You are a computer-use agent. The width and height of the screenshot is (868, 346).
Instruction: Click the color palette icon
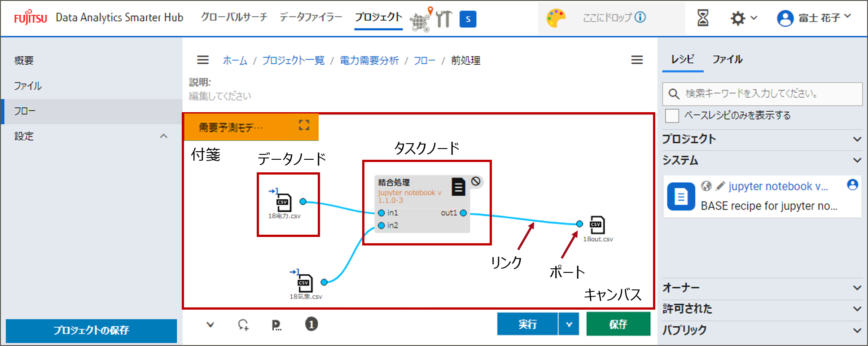pos(556,18)
